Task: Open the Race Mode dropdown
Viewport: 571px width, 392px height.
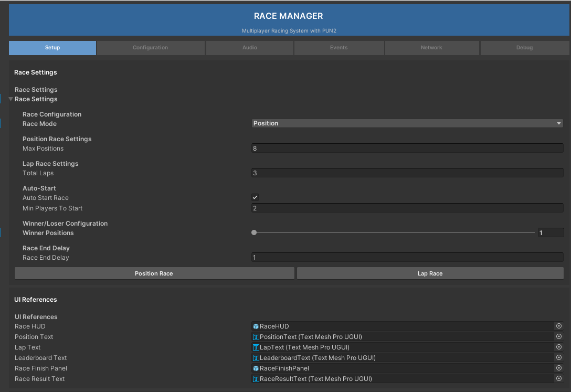Action: click(407, 123)
